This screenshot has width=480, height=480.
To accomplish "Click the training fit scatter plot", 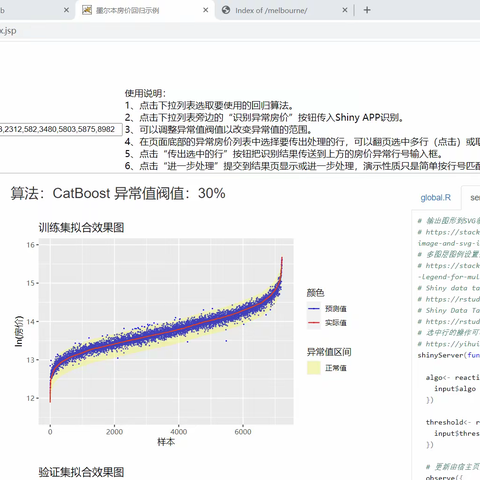I will point(166,331).
